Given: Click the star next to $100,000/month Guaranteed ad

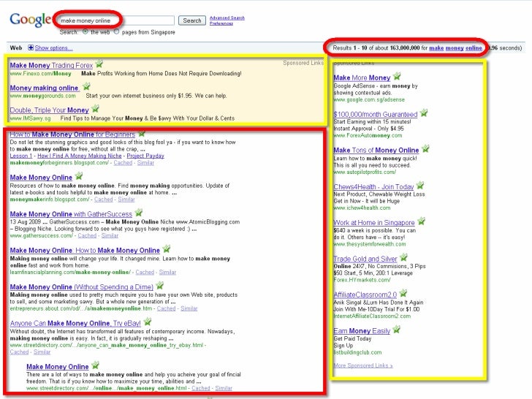Looking at the screenshot, I should [424, 113].
